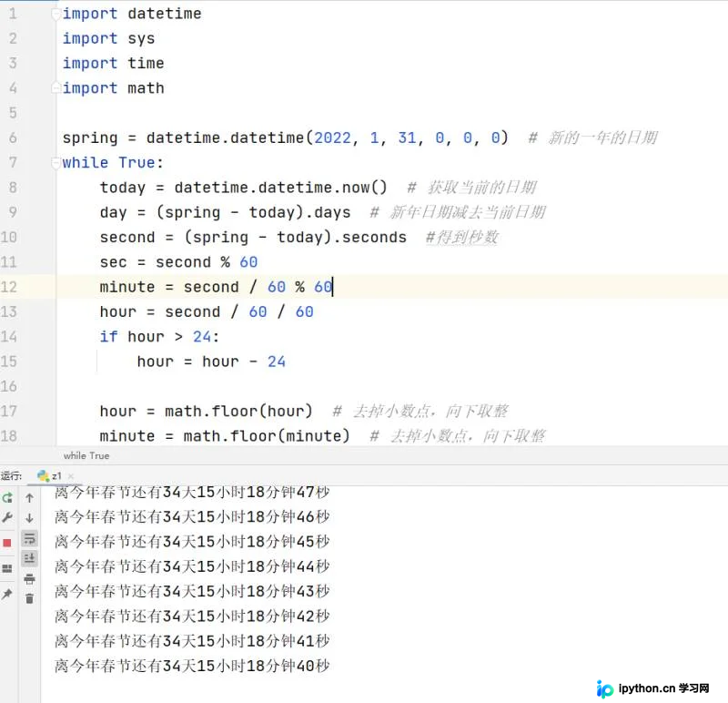
Task: Click the 'while True:' statement
Action: click(113, 163)
